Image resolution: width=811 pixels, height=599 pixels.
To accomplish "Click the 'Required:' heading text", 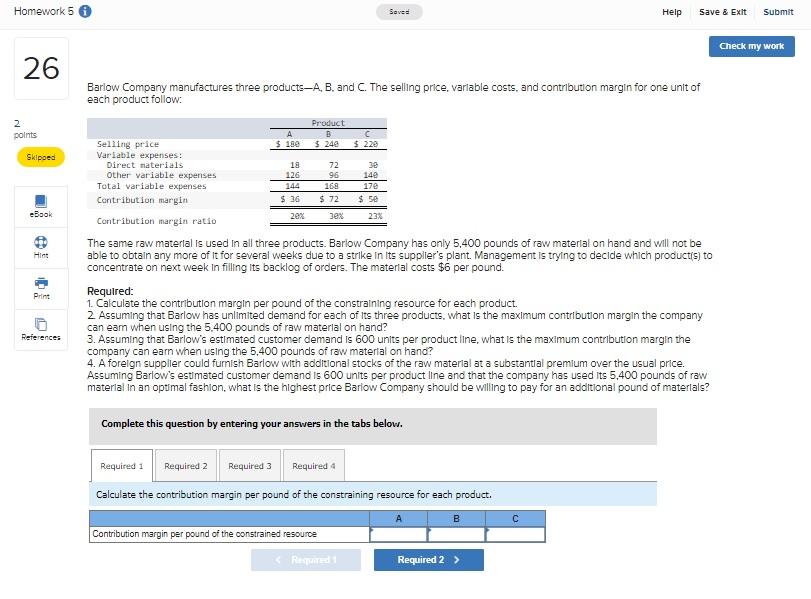I will [x=110, y=291].
